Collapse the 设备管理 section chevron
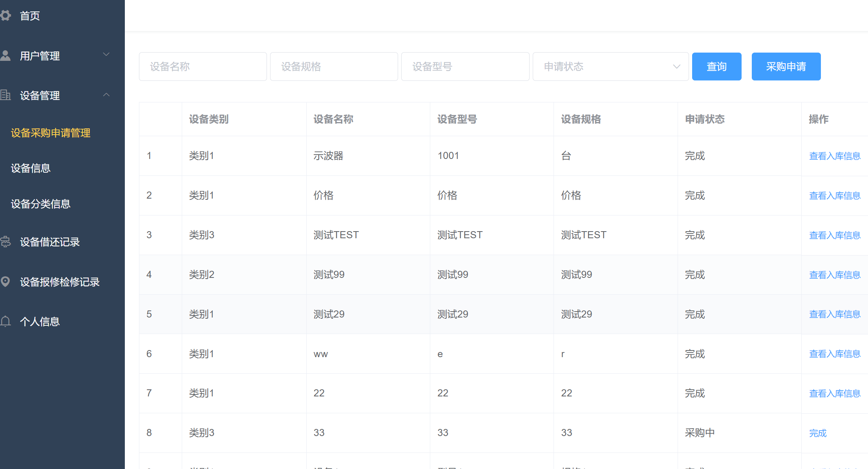This screenshot has width=868, height=469. click(x=106, y=95)
